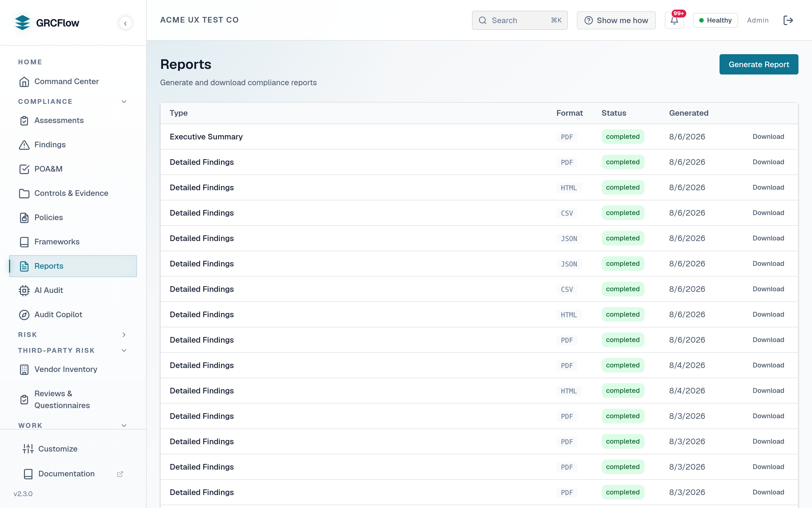Click the completed badge in Executive Summary row

[623, 137]
